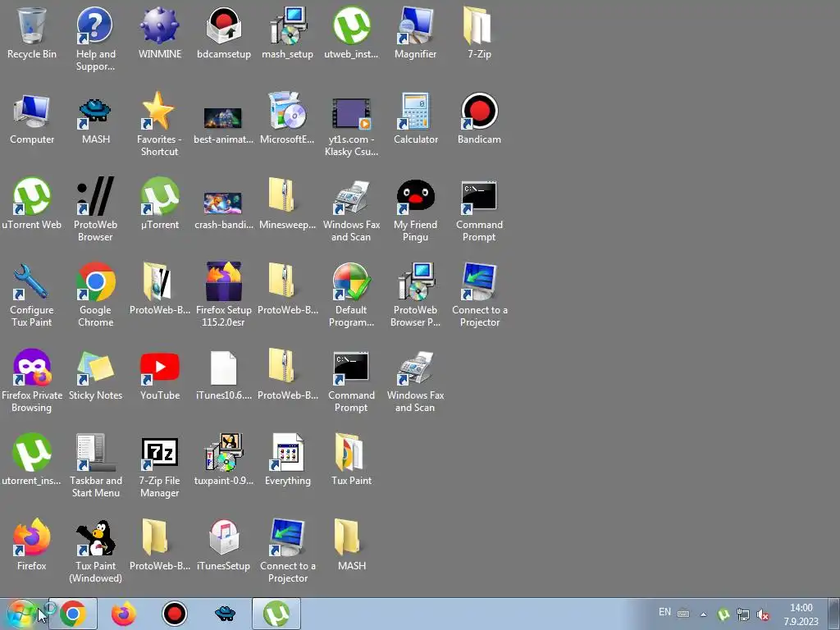Image resolution: width=840 pixels, height=630 pixels.
Task: Select the MicrosoftE... installer icon
Action: [288, 118]
